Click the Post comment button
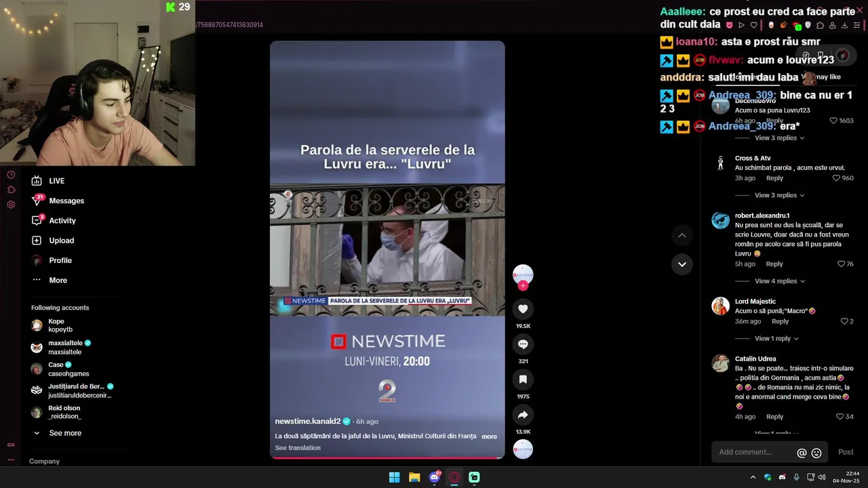 click(x=846, y=452)
